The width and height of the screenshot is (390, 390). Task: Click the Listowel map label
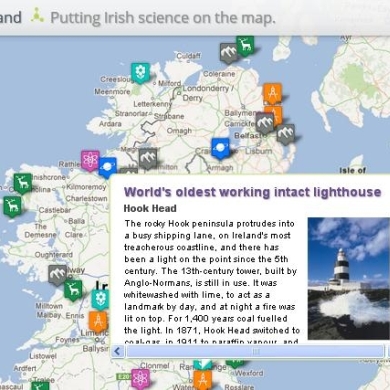tap(43, 356)
